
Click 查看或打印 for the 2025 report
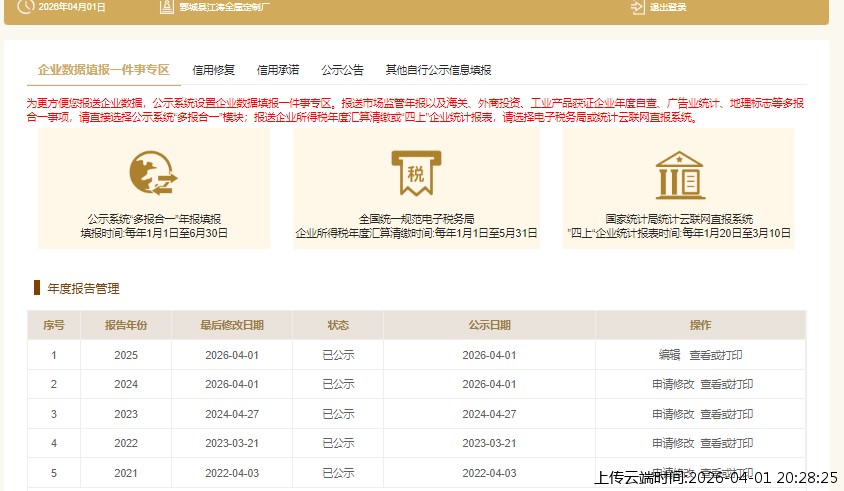click(x=715, y=355)
